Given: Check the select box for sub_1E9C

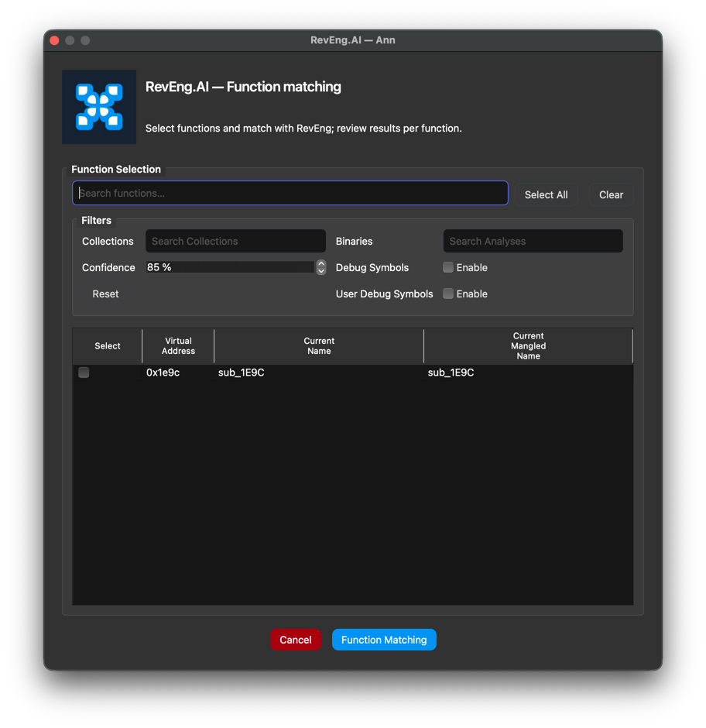Looking at the screenshot, I should pyautogui.click(x=84, y=373).
